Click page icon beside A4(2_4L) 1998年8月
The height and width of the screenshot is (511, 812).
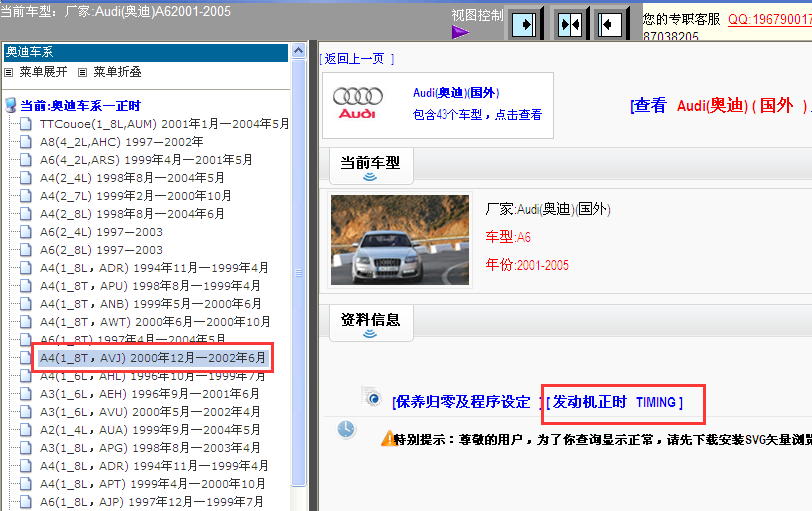(x=25, y=178)
